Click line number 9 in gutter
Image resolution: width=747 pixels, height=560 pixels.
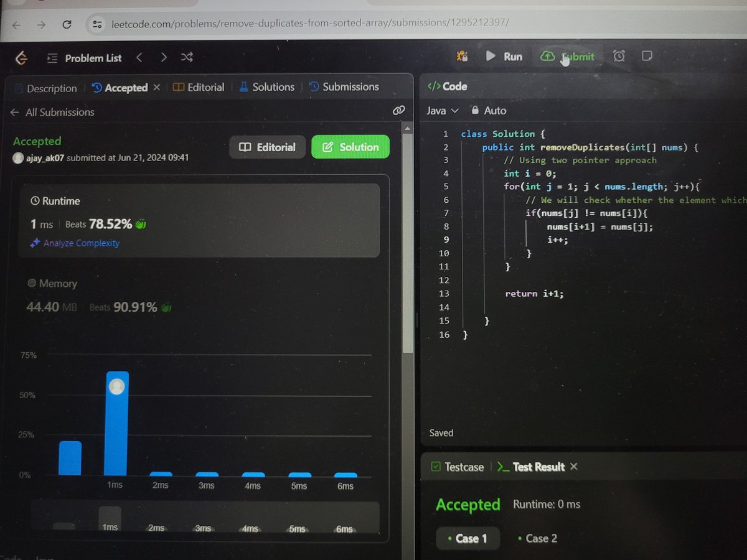tap(446, 240)
